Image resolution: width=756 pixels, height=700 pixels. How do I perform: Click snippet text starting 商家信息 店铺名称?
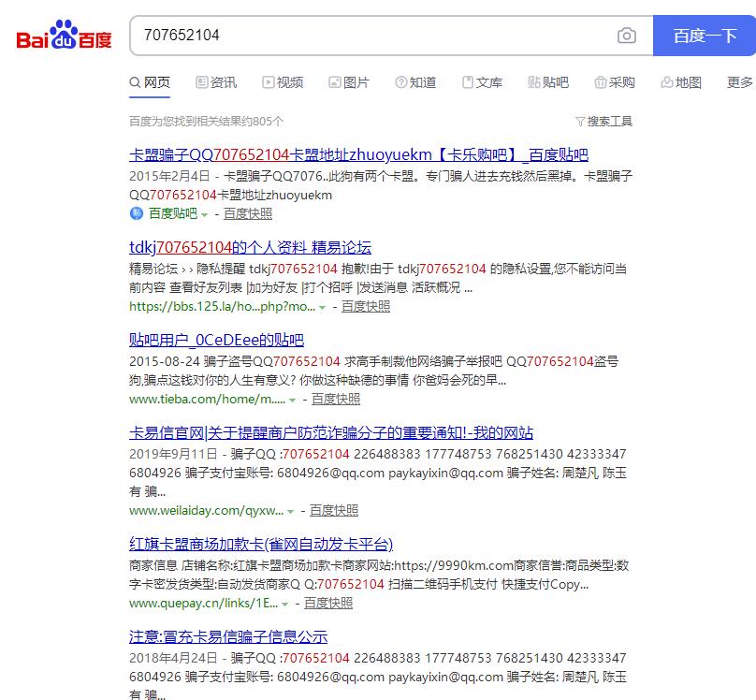[x=379, y=575]
